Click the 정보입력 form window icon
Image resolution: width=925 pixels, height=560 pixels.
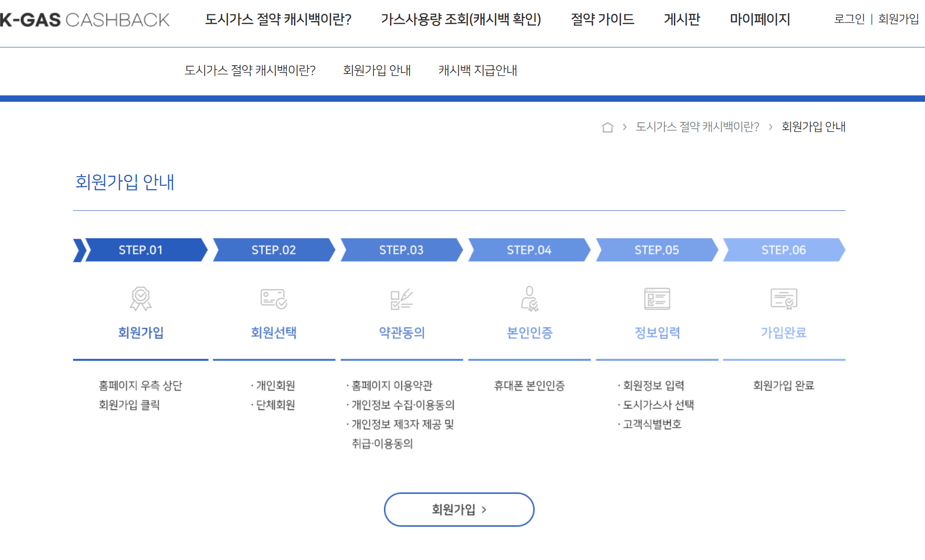pos(657,299)
